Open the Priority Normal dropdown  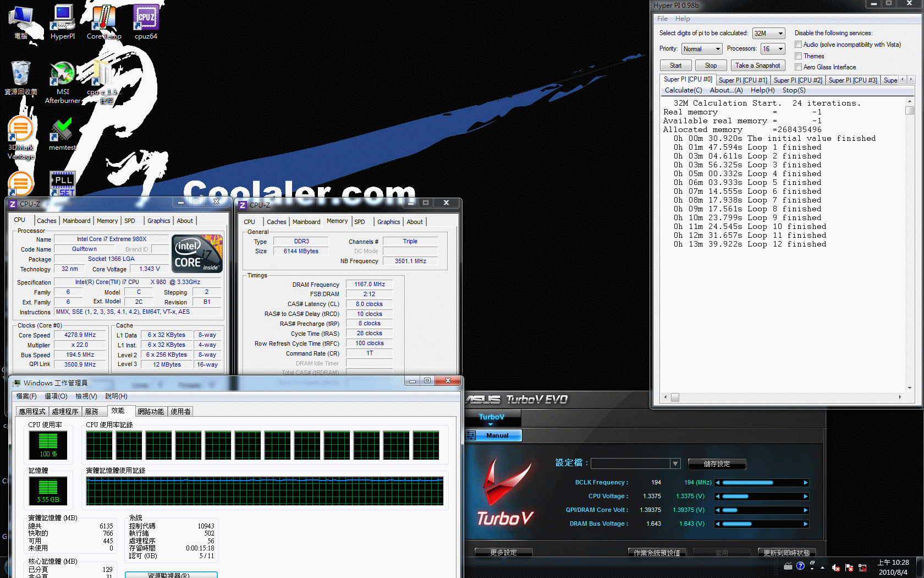coord(701,49)
